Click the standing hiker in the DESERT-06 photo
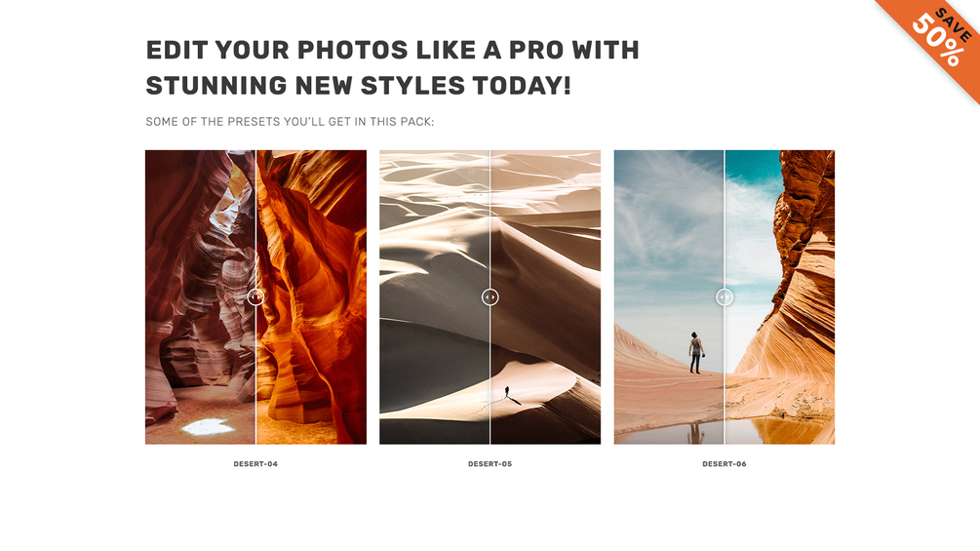 tap(695, 352)
